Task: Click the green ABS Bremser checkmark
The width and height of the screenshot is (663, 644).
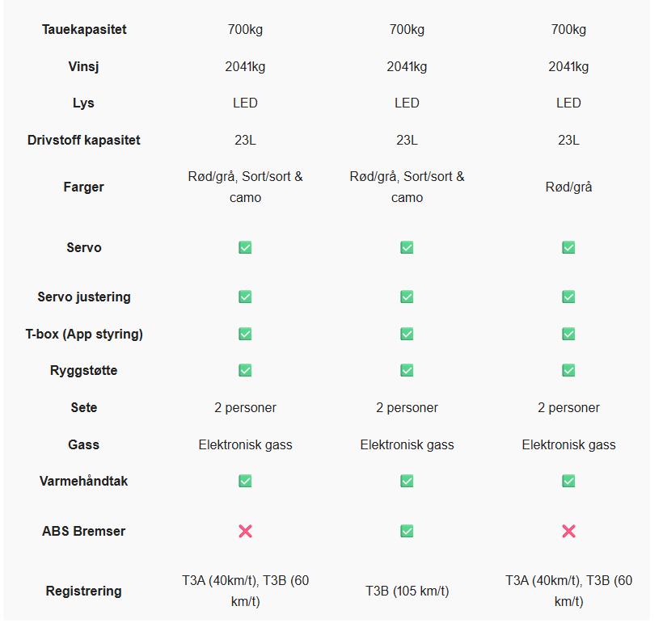Action: click(x=407, y=531)
